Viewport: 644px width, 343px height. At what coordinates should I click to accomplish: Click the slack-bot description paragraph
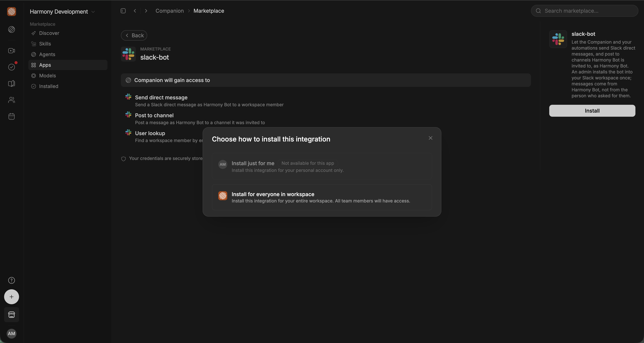point(603,69)
